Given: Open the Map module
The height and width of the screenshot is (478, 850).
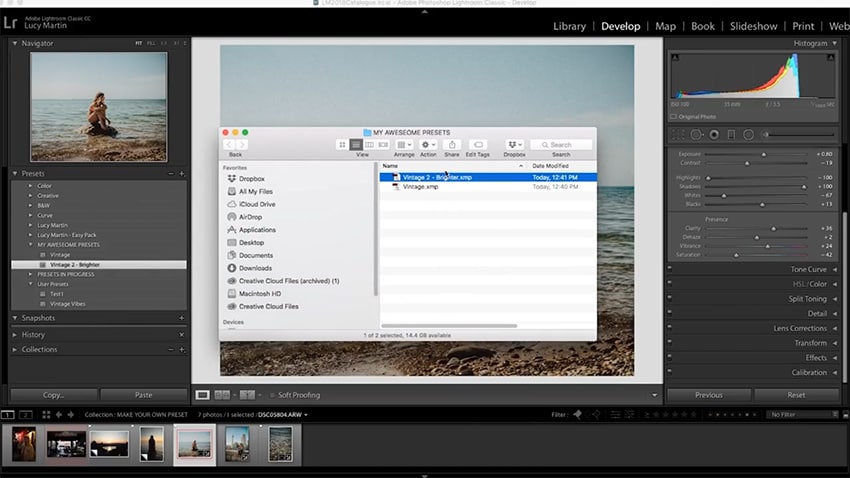Looking at the screenshot, I should (x=665, y=26).
